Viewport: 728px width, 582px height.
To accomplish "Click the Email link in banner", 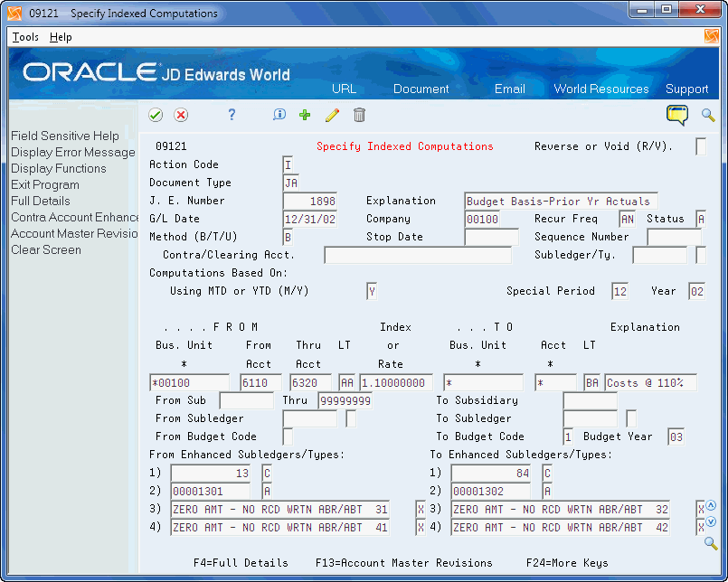I will pos(510,89).
